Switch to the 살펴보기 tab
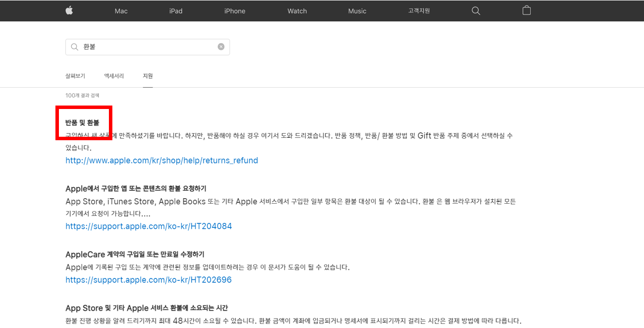The height and width of the screenshot is (328, 644). [75, 76]
